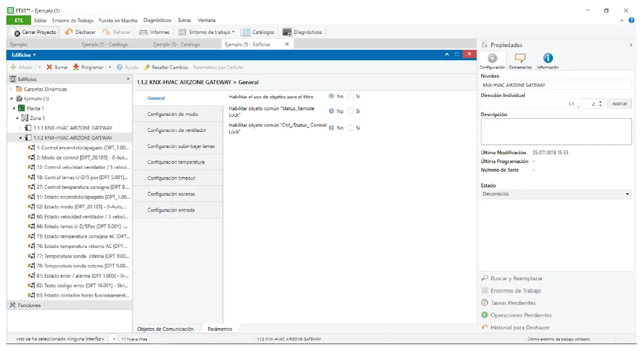Click the Añadir add button
This screenshot has width=644, height=351.
pos(21,67)
